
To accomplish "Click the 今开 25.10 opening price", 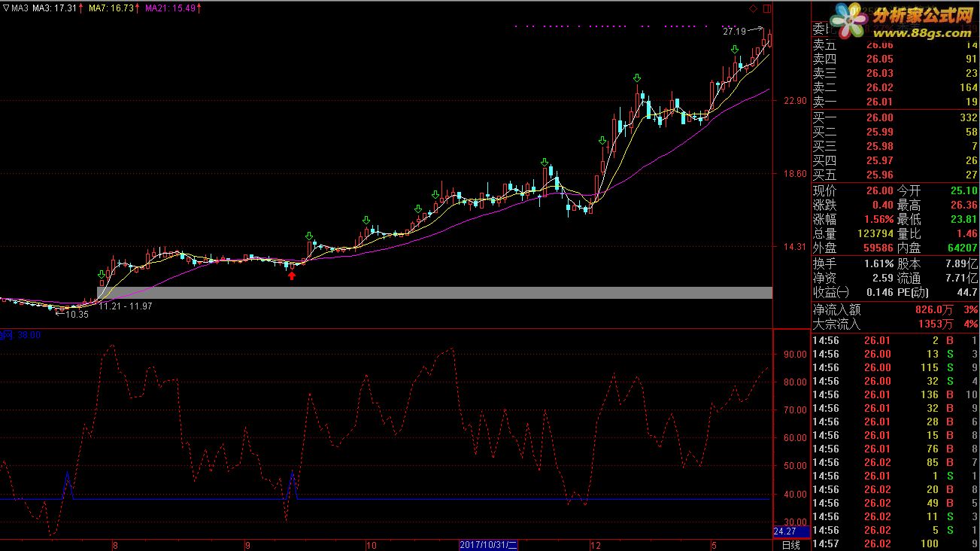I will [x=963, y=191].
